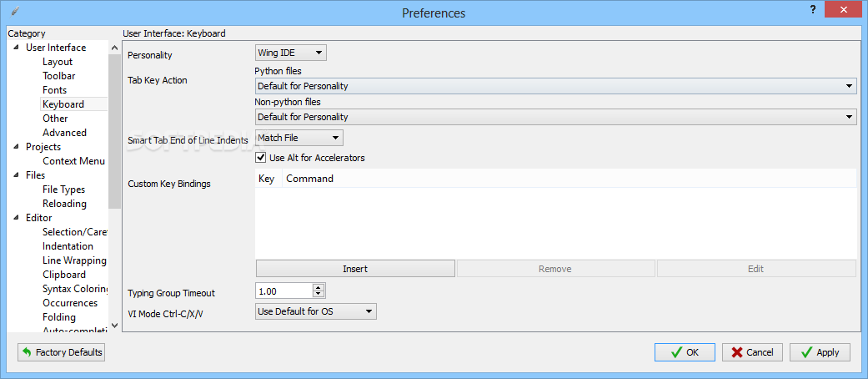Select Advanced in the category tree

pyautogui.click(x=64, y=133)
